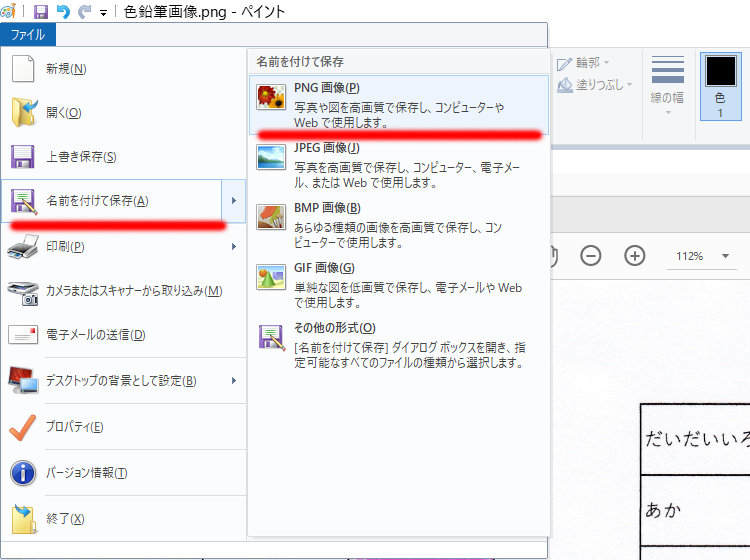Choose その他の形式(O) option
This screenshot has height=560, width=750.
398,344
